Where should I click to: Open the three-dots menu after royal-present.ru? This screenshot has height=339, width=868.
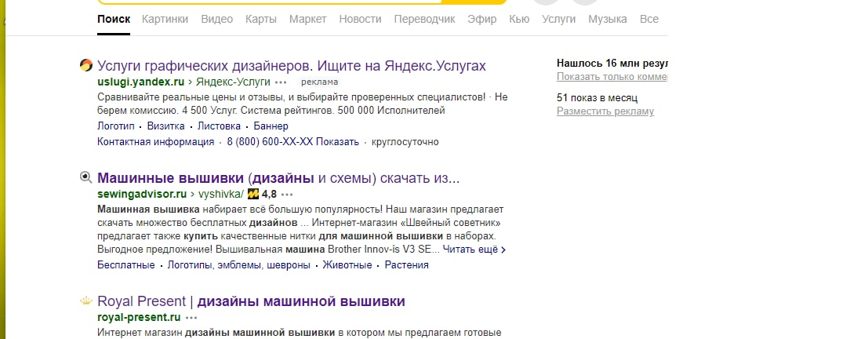[x=191, y=318]
